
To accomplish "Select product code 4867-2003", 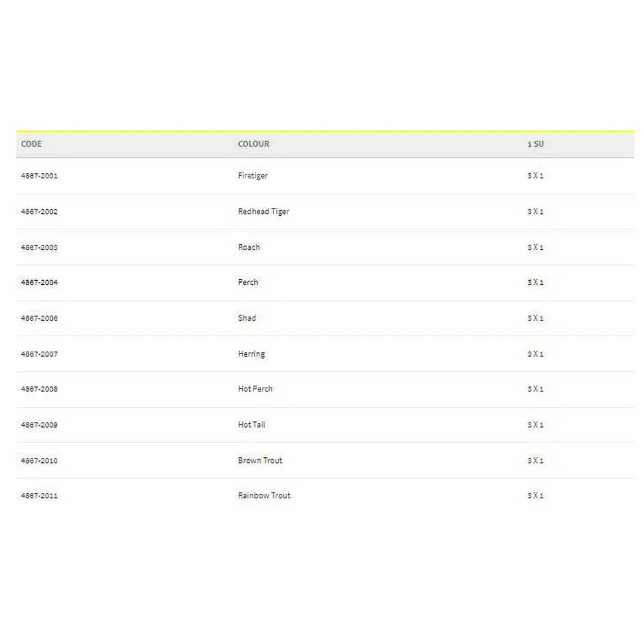I will point(39,247).
